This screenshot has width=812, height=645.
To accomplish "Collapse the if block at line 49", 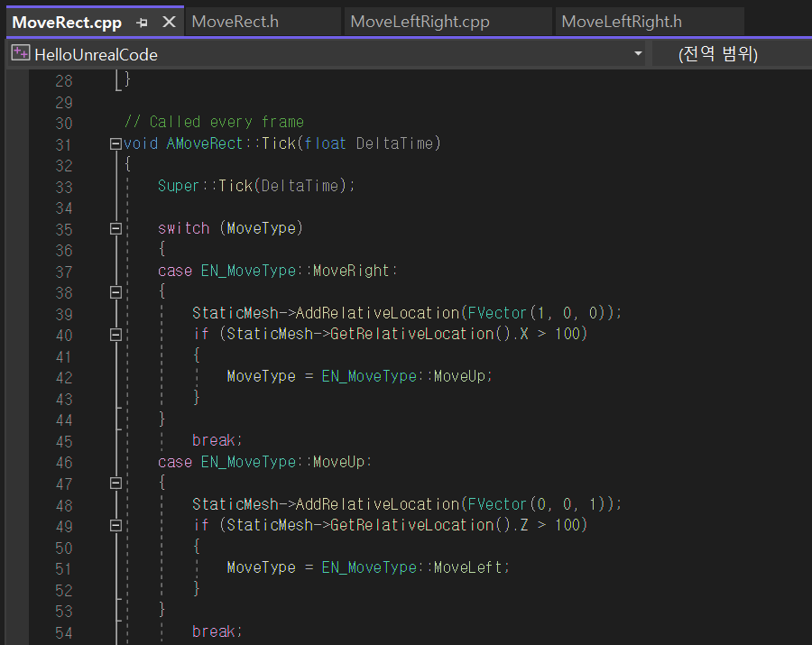I will coord(115,526).
